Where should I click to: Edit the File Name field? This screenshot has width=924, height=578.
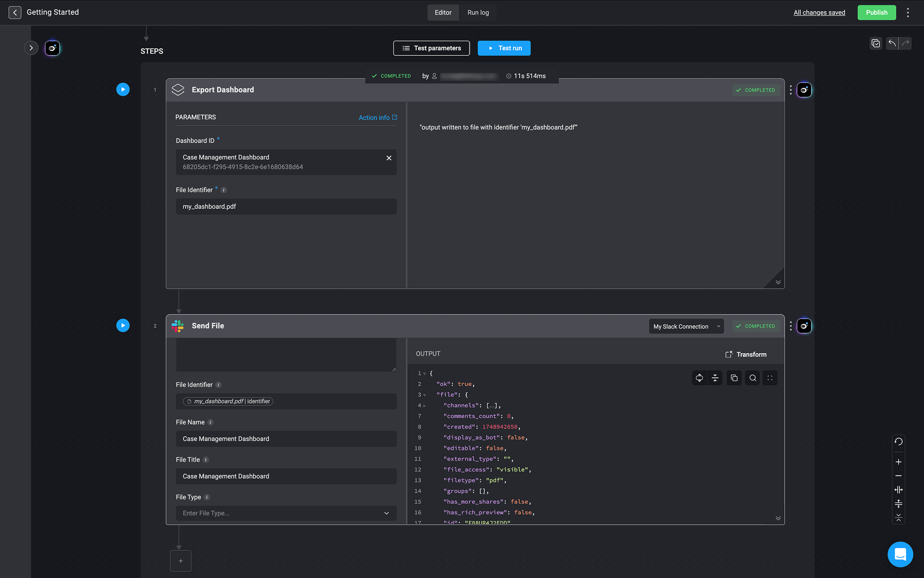tap(286, 439)
